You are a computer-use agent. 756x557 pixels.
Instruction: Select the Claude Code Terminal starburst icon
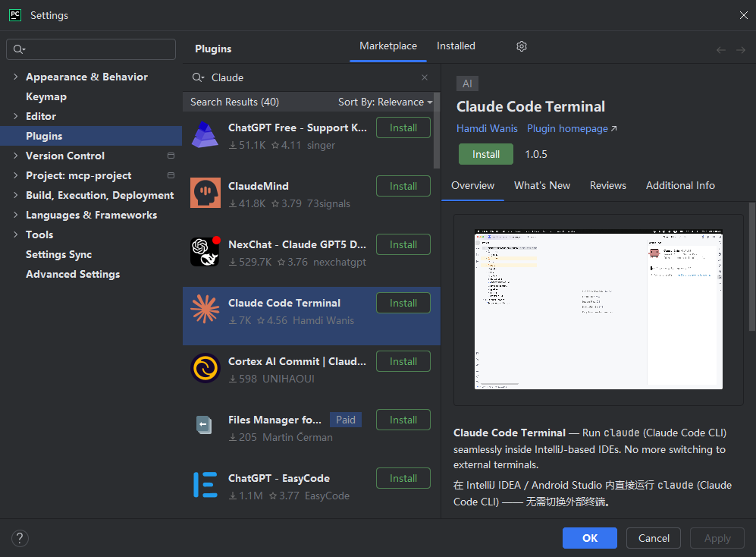(x=205, y=309)
